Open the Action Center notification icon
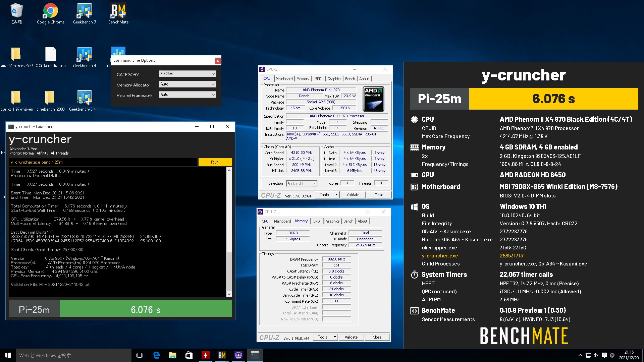The height and width of the screenshot is (362, 644). tap(604, 355)
